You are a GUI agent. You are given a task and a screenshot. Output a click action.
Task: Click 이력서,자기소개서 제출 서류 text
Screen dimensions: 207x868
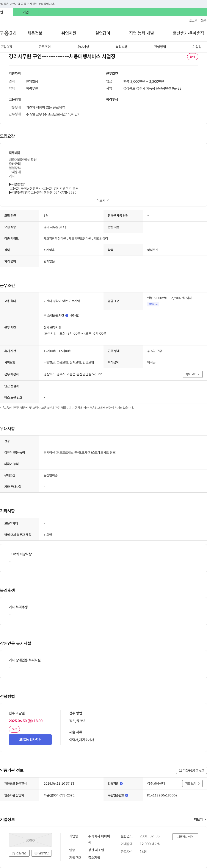[x=82, y=740]
